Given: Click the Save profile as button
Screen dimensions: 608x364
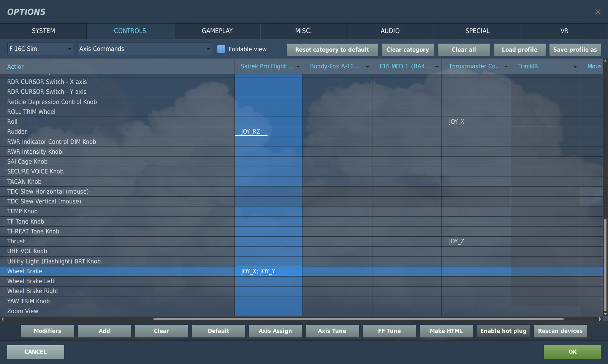Looking at the screenshot, I should (575, 50).
